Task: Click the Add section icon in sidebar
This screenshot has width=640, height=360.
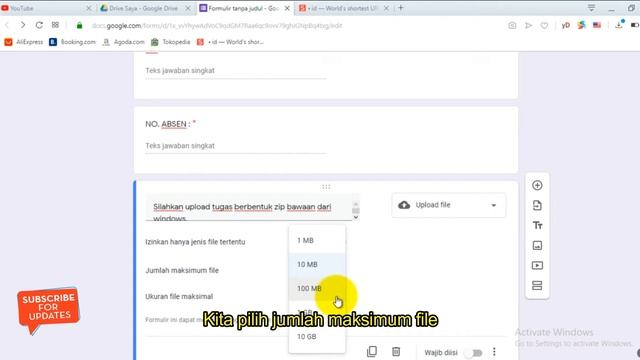Action: 537,285
